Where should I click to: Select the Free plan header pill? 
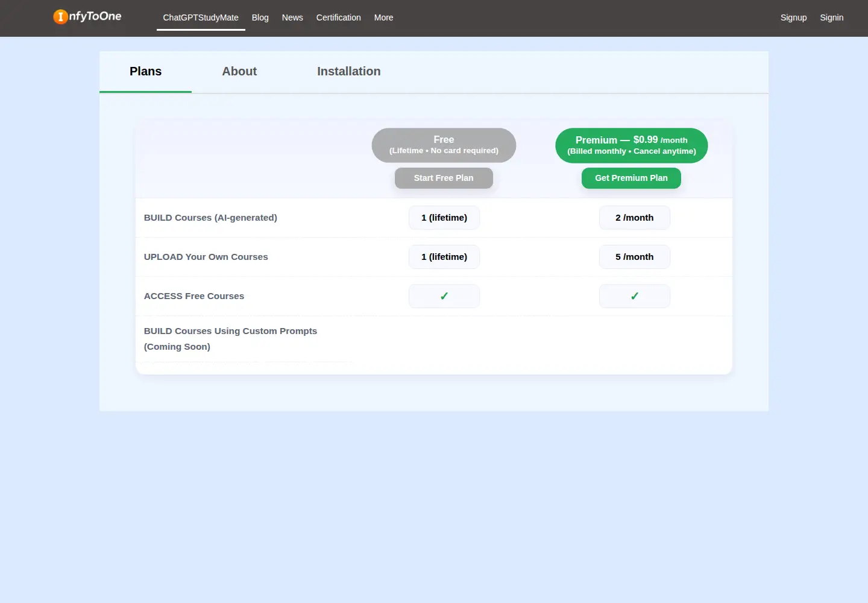point(444,145)
